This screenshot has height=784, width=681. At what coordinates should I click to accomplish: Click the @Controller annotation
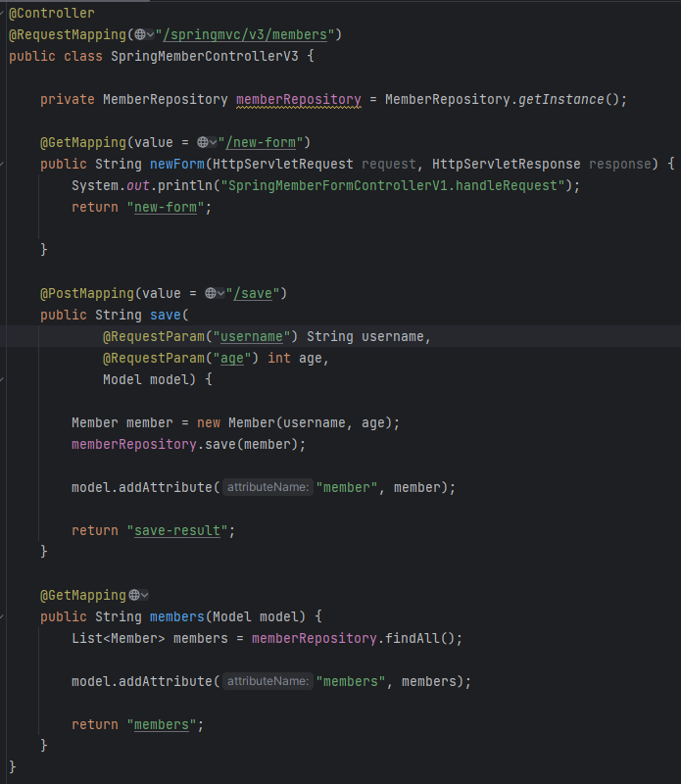[x=52, y=13]
